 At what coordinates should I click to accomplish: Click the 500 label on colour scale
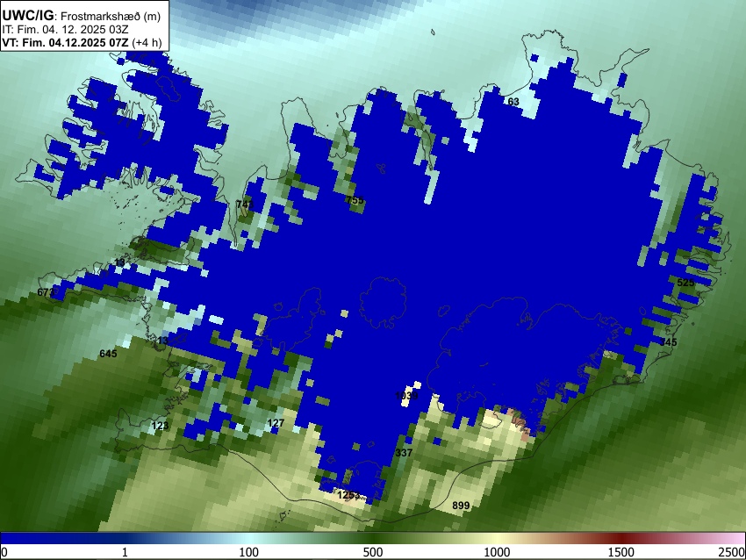click(x=373, y=552)
